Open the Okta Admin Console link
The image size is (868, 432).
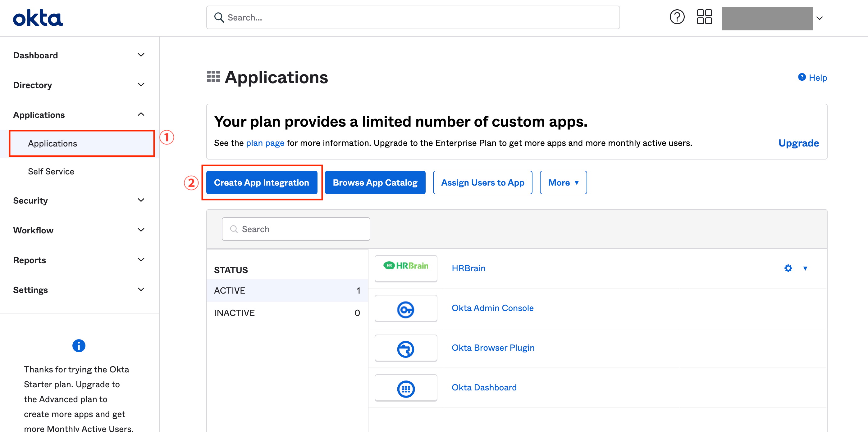[x=493, y=308]
